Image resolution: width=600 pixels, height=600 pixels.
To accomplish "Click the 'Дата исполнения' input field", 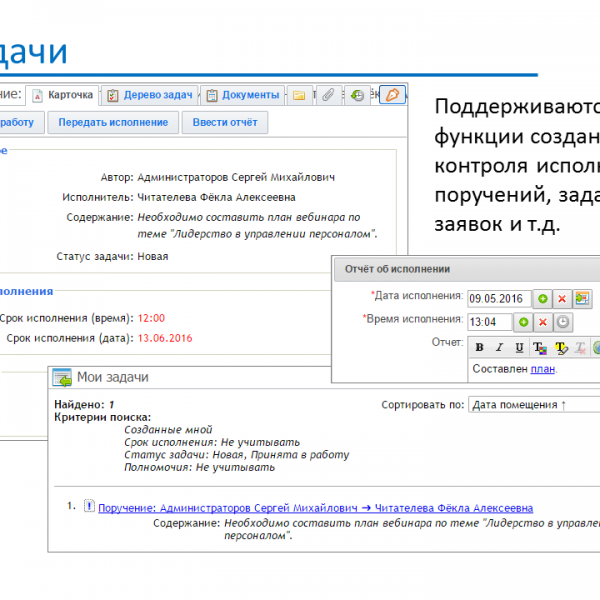I will coord(497,298).
